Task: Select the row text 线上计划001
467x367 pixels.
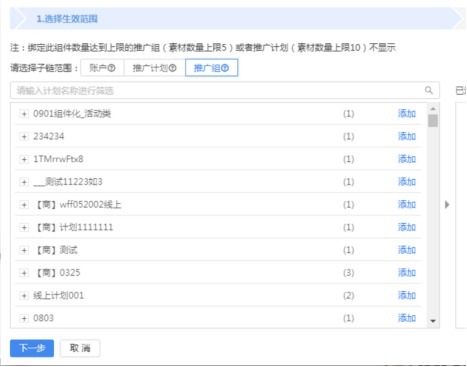Action: click(x=58, y=296)
